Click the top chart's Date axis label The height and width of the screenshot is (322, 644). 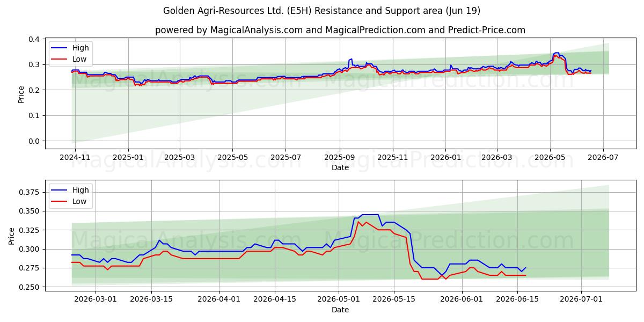[340, 167]
